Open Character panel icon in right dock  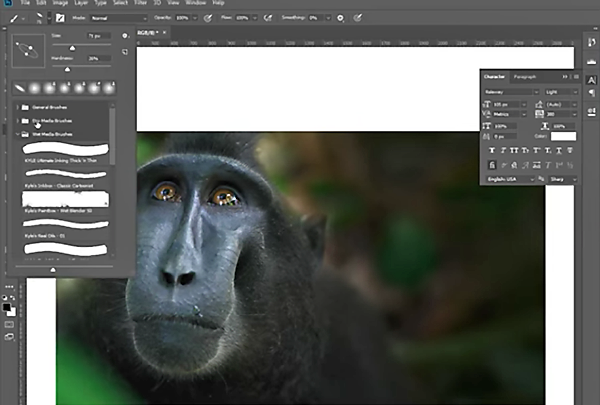click(592, 80)
